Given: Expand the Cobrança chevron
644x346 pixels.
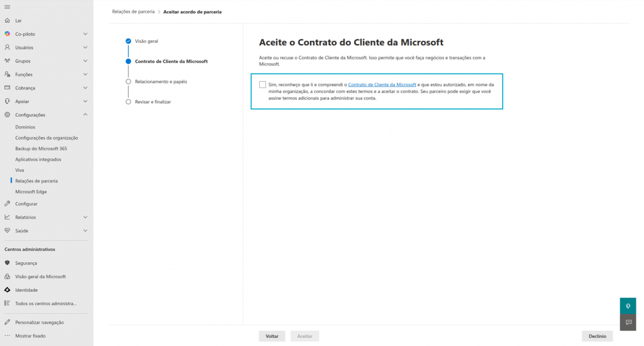Looking at the screenshot, I should 85,87.
